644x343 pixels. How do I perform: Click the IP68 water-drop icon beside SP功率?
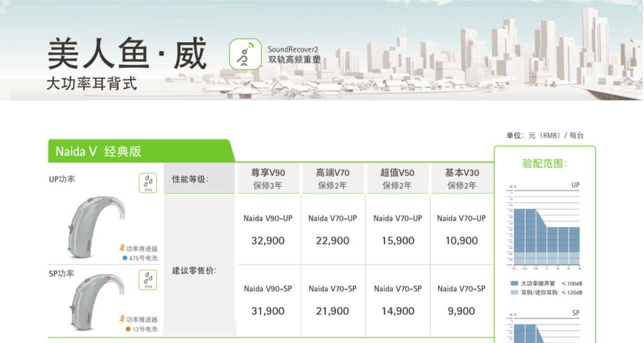pyautogui.click(x=148, y=280)
